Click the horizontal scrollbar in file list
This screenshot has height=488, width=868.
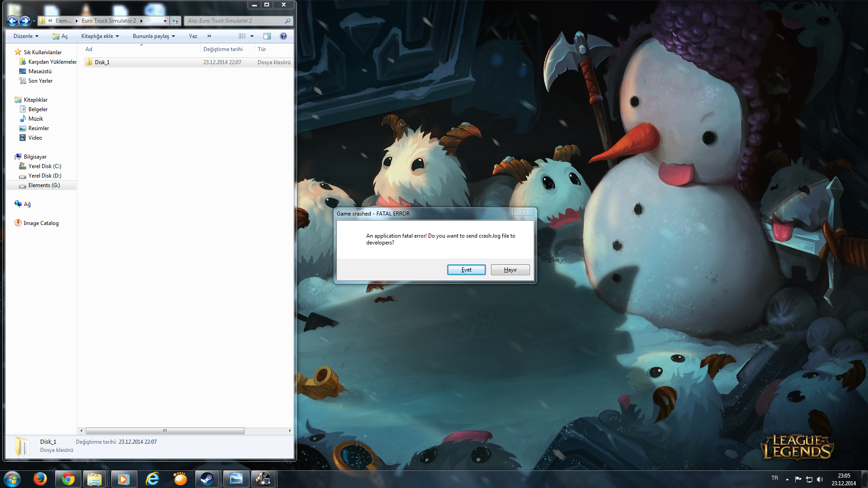click(x=165, y=431)
